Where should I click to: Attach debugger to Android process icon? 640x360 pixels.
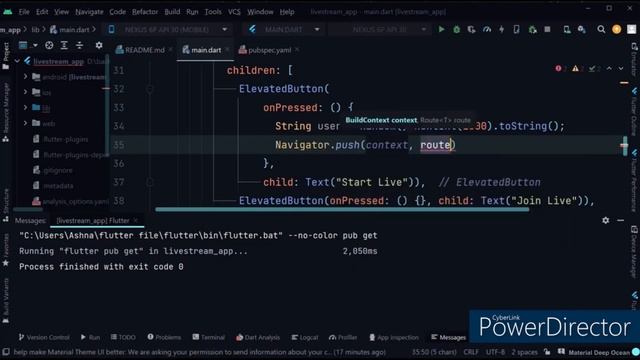pos(532,29)
